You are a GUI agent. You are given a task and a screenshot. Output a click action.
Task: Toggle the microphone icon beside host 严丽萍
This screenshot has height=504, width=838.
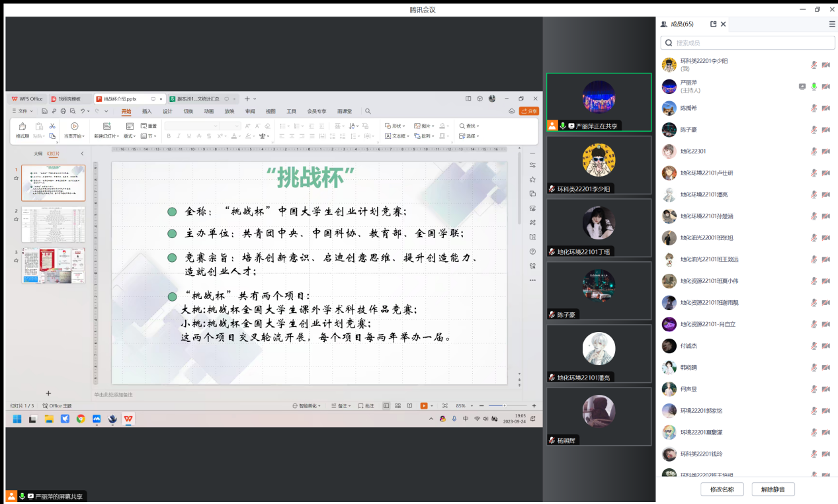[814, 87]
